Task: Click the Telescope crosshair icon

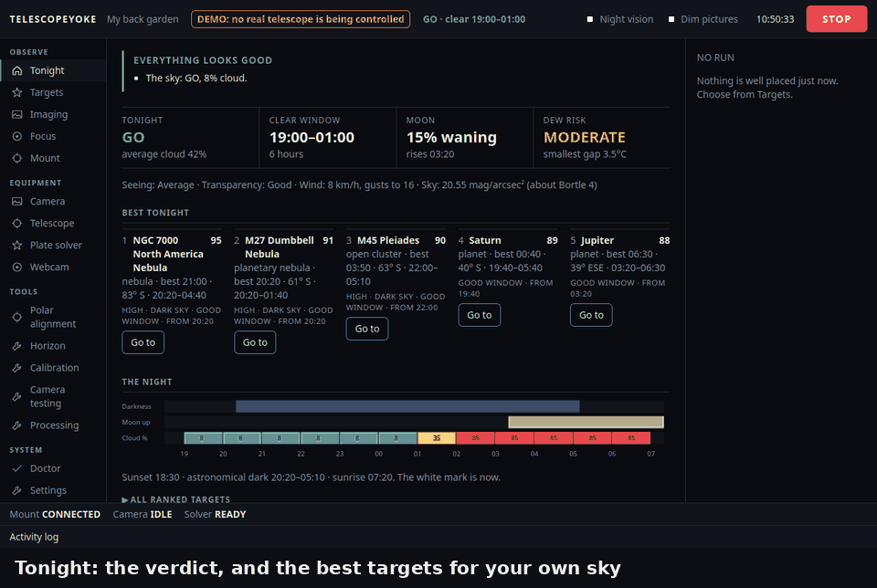Action: point(17,223)
